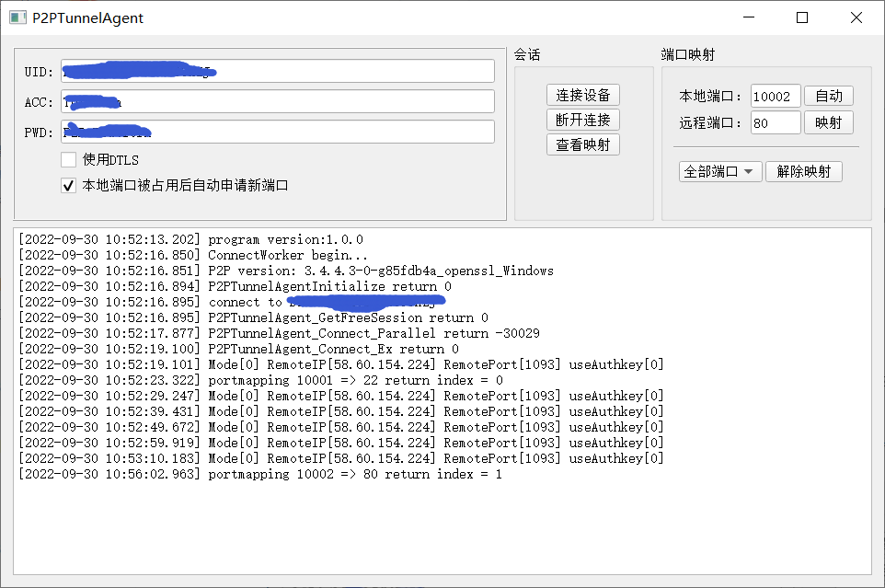This screenshot has width=885, height=588.
Task: Click the 会话 panel header label
Action: coord(529,54)
